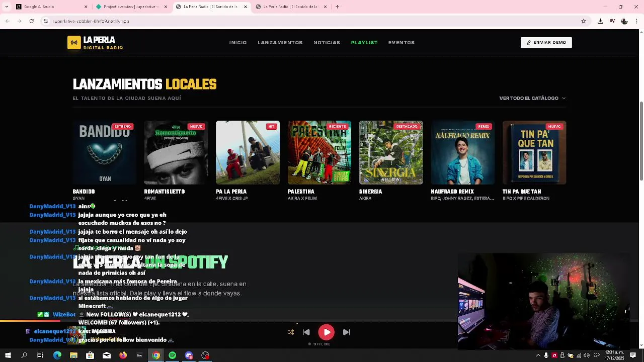Screen dimensions: 644x362
Task: Click the Sinergia song title
Action: [x=371, y=192]
